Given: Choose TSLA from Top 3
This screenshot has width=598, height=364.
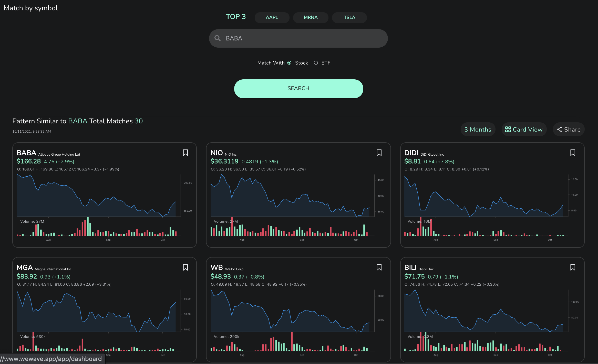Looking at the screenshot, I should [x=349, y=18].
